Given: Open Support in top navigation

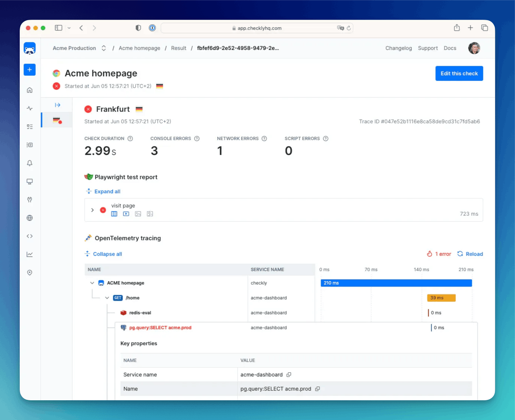Looking at the screenshot, I should click(428, 48).
